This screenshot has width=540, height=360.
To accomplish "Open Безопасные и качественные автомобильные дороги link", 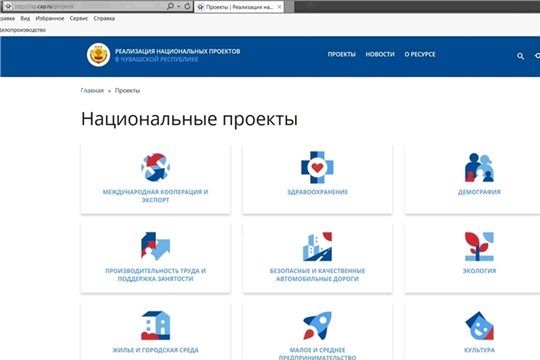I will (317, 275).
